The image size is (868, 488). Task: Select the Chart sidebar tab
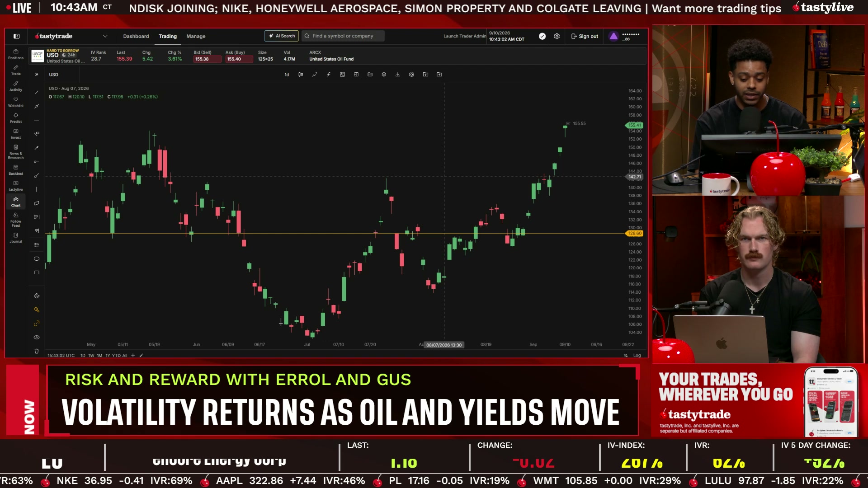tap(16, 202)
